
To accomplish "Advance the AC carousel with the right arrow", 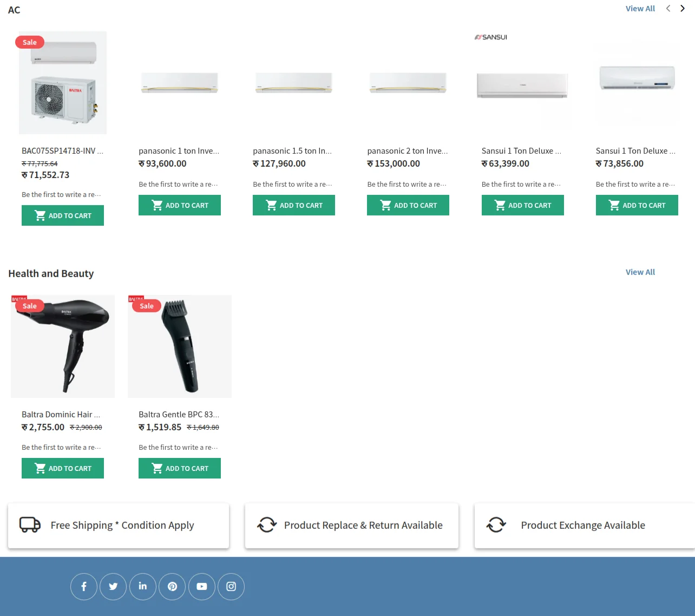I will point(683,9).
